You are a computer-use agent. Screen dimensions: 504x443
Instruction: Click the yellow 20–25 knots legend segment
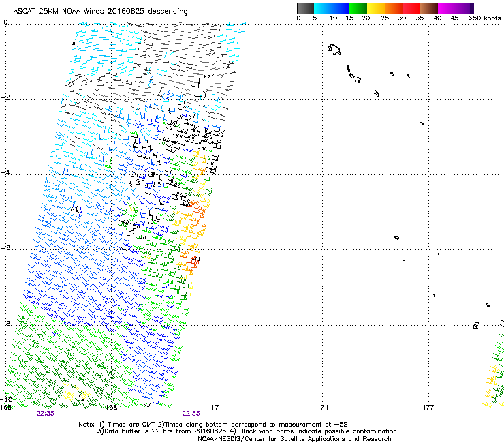click(376, 8)
